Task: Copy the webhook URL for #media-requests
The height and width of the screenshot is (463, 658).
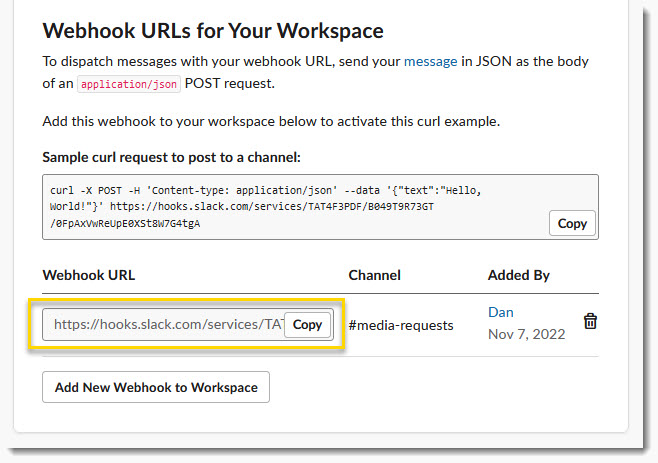Action: tap(307, 324)
